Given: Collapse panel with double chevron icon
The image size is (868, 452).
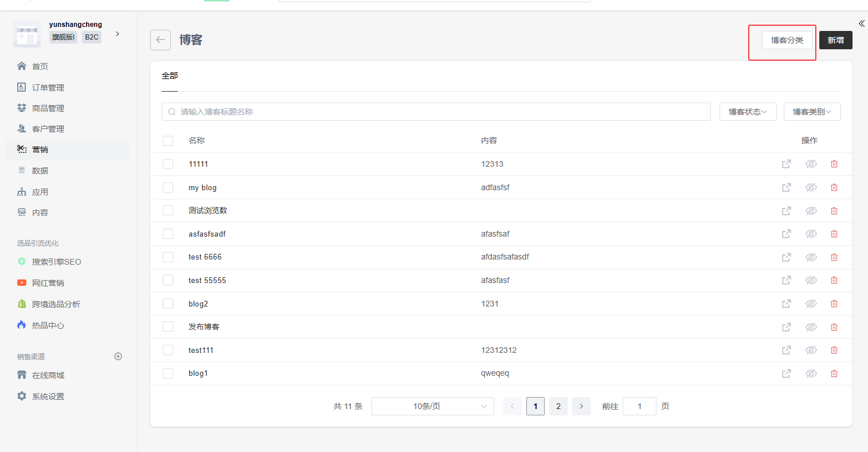Looking at the screenshot, I should click(x=861, y=23).
